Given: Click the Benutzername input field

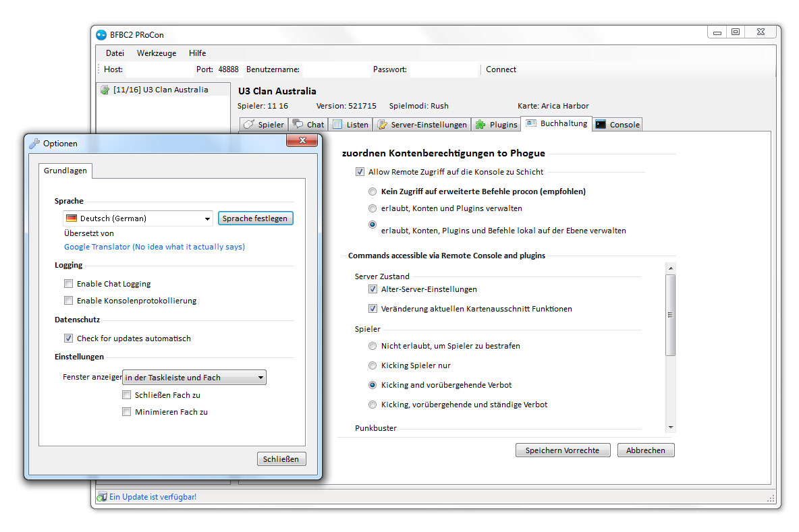Looking at the screenshot, I should click(x=335, y=69).
